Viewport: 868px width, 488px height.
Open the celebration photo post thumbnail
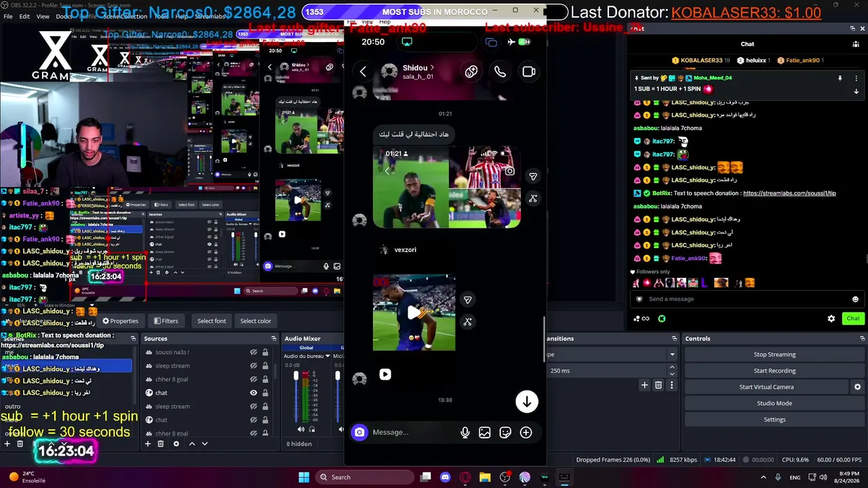click(x=447, y=186)
